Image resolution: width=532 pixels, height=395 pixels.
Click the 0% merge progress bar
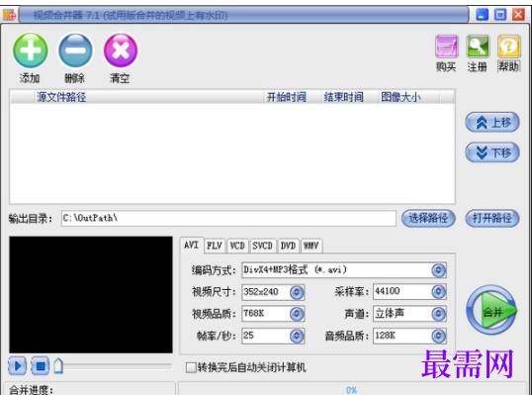tap(351, 389)
